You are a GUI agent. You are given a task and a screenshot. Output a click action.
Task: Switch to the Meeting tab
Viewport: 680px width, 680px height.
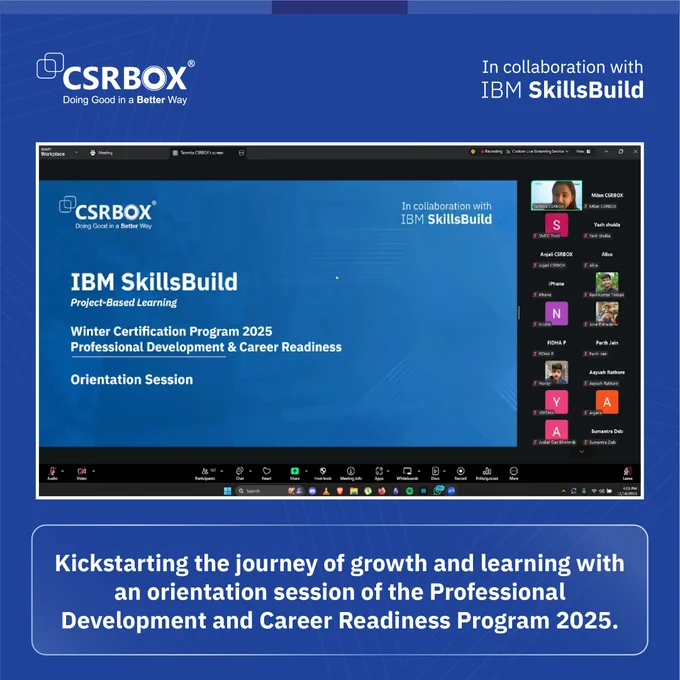coord(101,153)
